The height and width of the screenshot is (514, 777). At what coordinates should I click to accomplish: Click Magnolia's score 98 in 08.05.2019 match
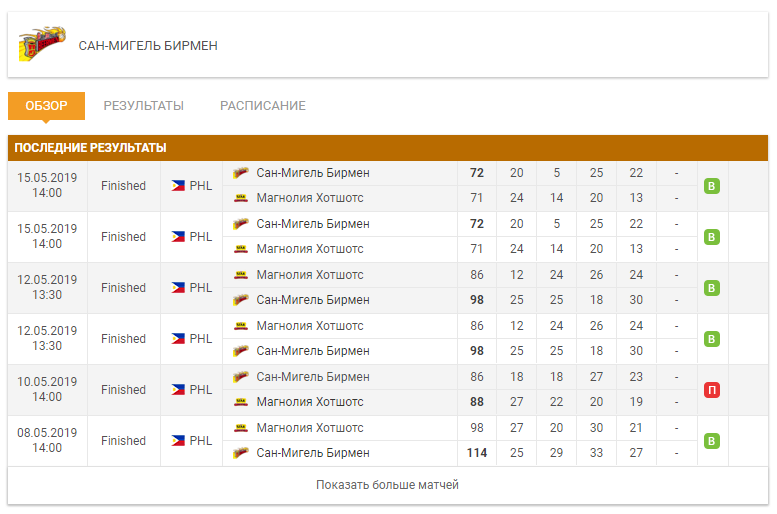pos(477,427)
